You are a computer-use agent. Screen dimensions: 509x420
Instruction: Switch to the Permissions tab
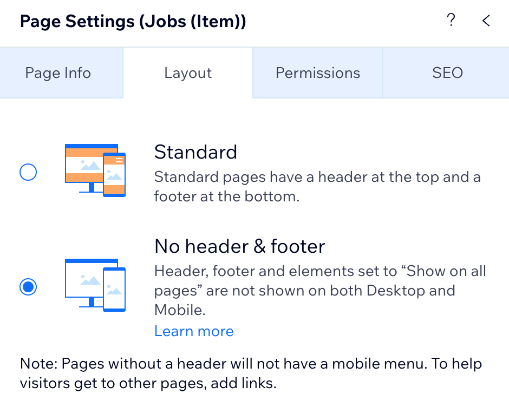pyautogui.click(x=318, y=73)
